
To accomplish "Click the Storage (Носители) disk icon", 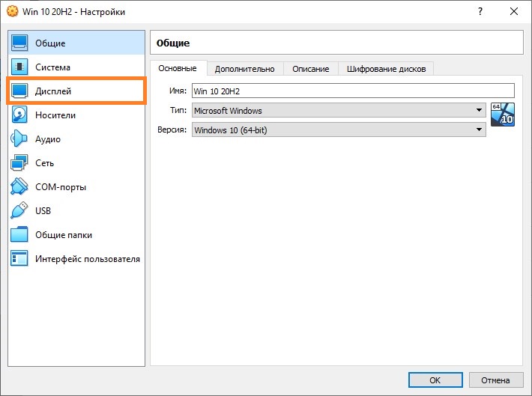I will click(19, 115).
